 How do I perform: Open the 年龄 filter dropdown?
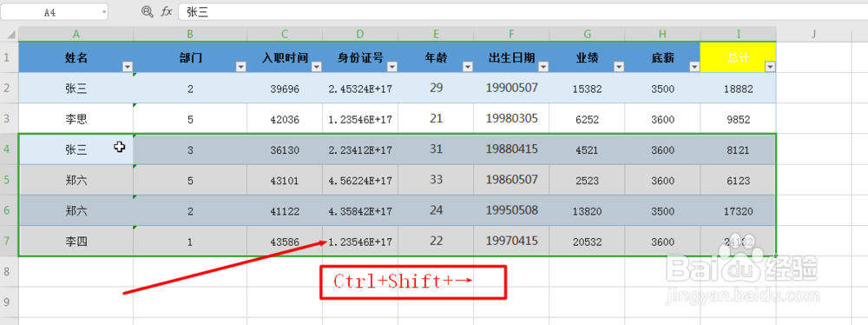[x=468, y=67]
